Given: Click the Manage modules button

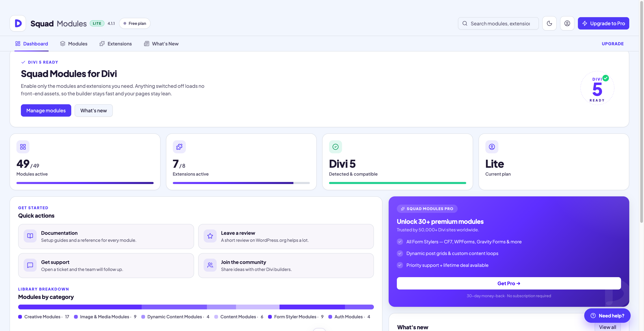Looking at the screenshot, I should pyautogui.click(x=46, y=110).
